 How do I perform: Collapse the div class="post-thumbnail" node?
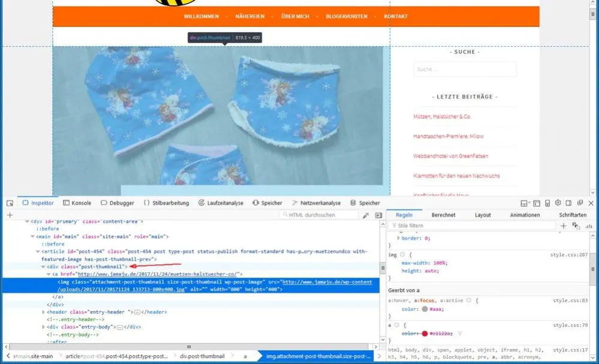pos(43,267)
